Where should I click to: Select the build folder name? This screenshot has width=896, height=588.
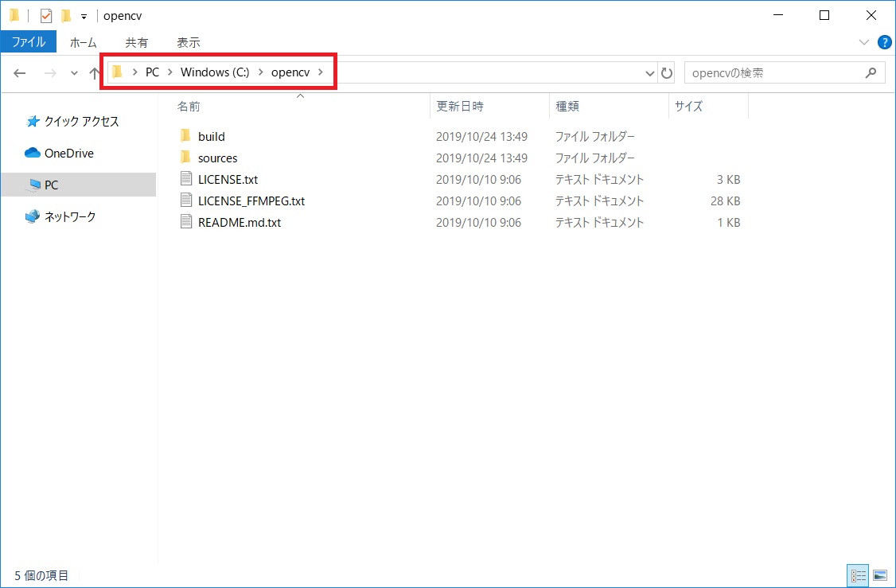click(x=212, y=137)
